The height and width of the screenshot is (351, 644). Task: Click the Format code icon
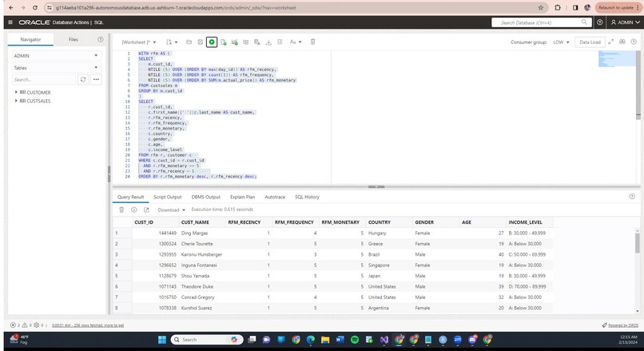pos(280,42)
